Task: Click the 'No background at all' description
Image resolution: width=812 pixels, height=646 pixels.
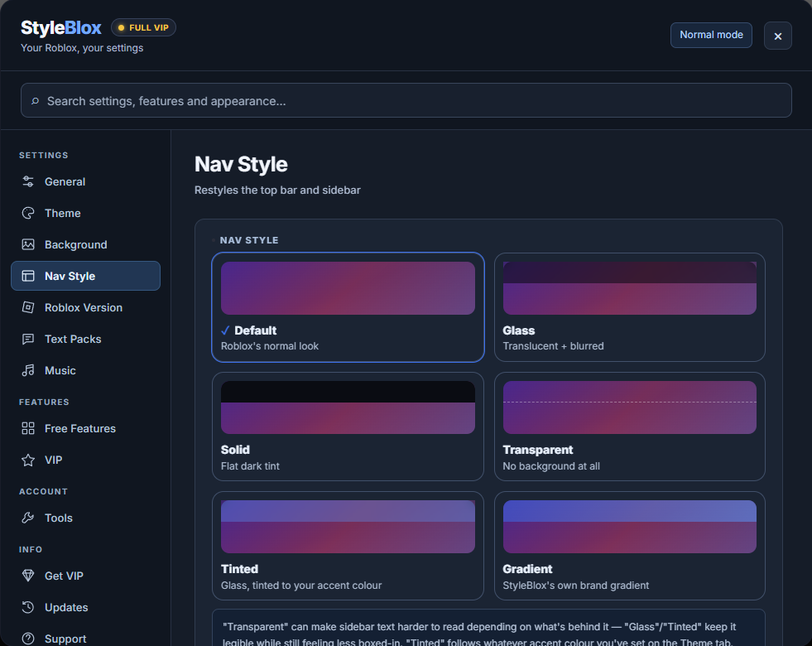Action: point(551,465)
